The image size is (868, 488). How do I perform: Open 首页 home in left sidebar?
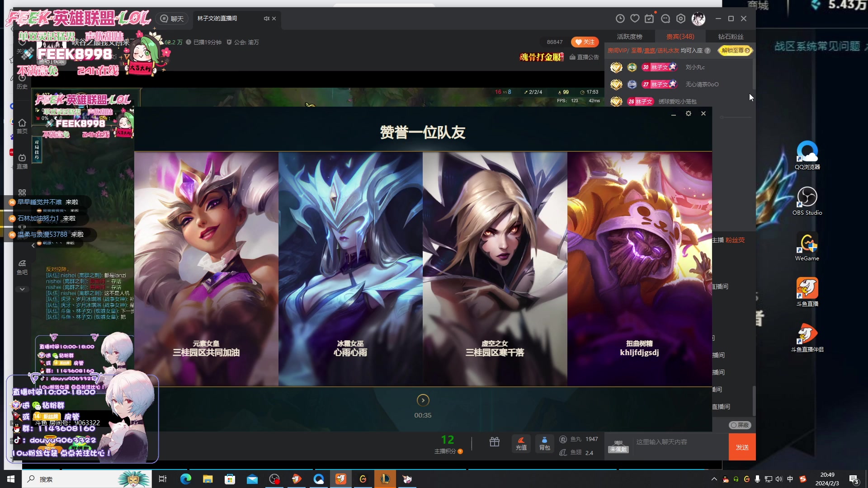22,126
